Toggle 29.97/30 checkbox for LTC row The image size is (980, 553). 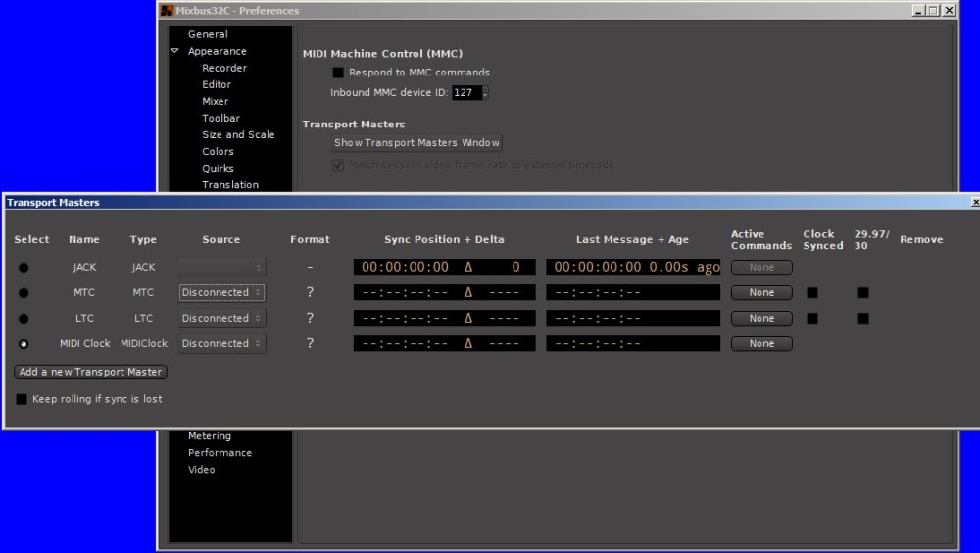tap(863, 319)
